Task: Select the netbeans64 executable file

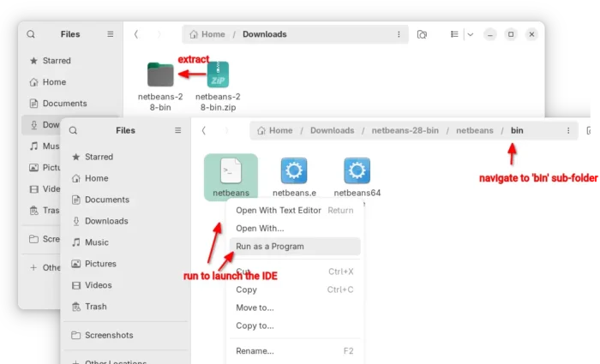Action: [x=357, y=172]
